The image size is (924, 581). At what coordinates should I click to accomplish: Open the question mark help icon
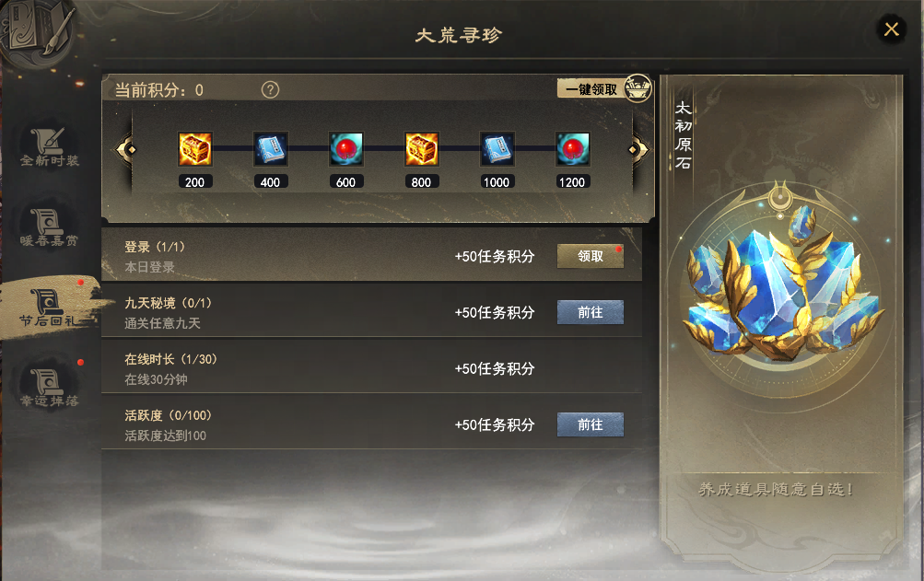270,90
